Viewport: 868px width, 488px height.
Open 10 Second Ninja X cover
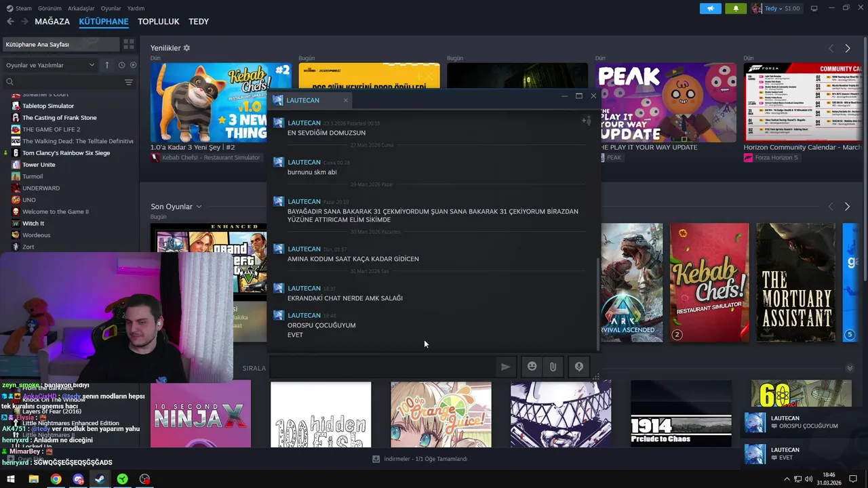point(201,414)
